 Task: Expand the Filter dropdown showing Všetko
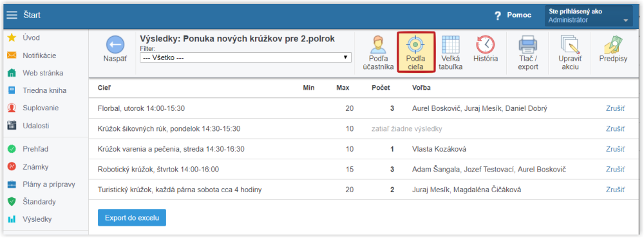click(245, 57)
